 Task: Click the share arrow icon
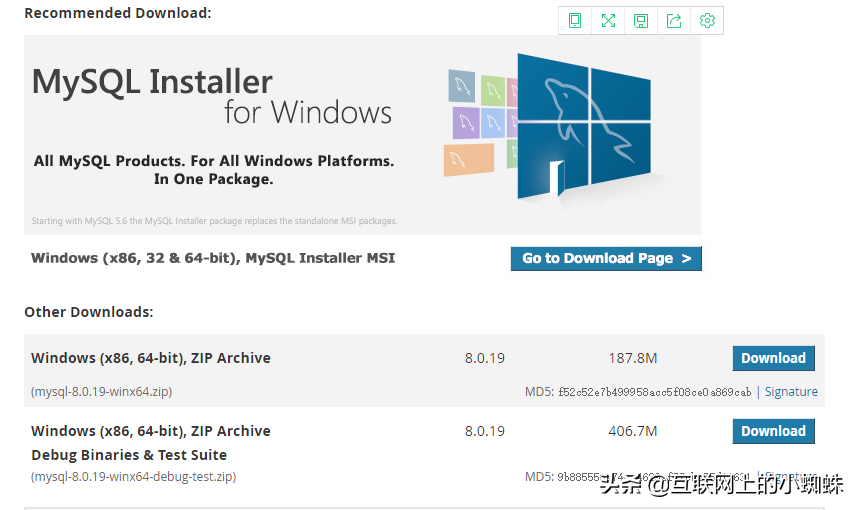click(x=674, y=21)
